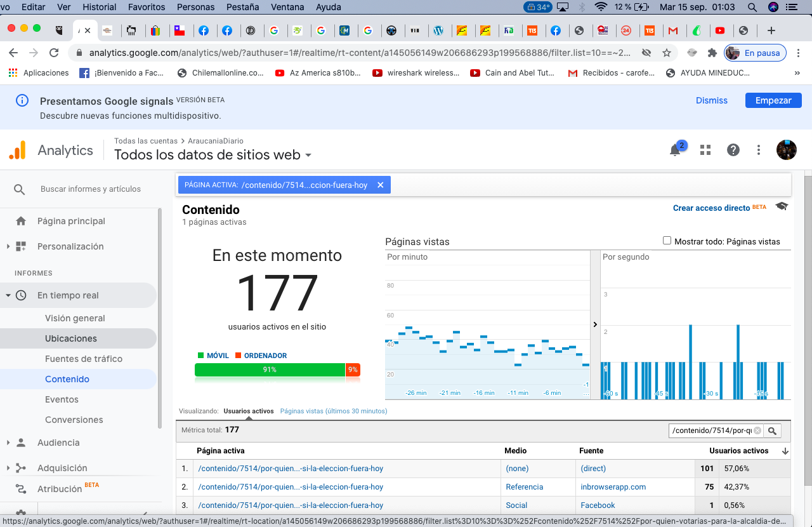812x527 pixels.
Task: Sort by Usuarios activos column arrow
Action: pyautogui.click(x=785, y=451)
